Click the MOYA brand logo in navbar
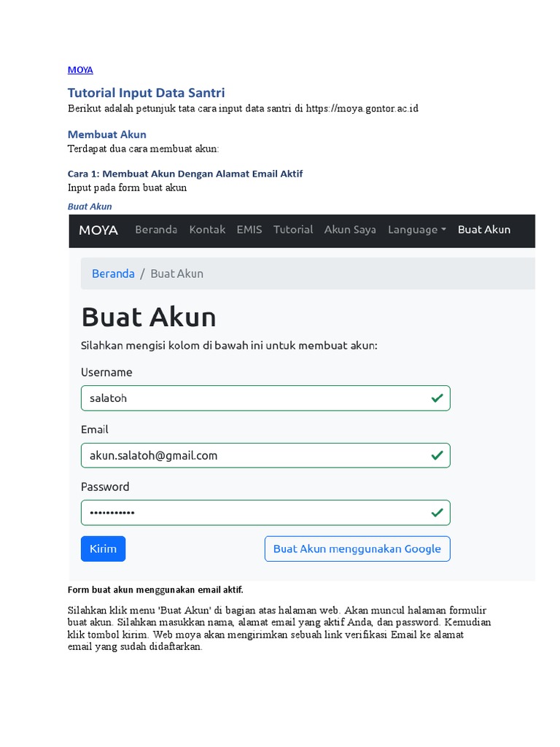This screenshot has height=747, width=560. point(98,230)
